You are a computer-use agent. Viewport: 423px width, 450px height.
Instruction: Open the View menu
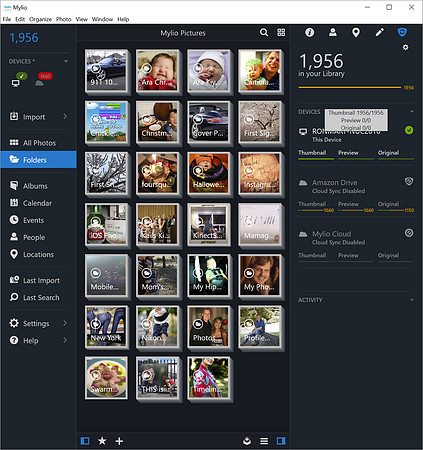[x=81, y=19]
